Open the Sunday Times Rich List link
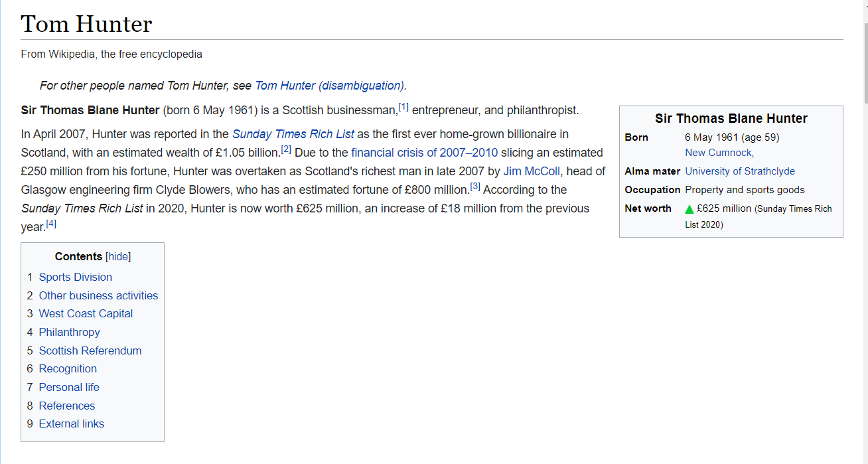Image resolution: width=868 pixels, height=464 pixels. coord(293,134)
